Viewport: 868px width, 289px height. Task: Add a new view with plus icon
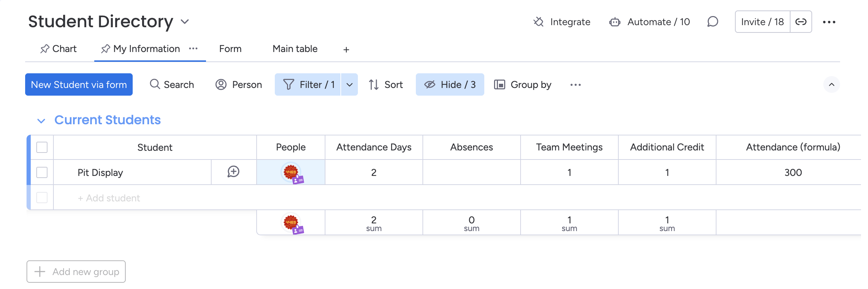(346, 50)
